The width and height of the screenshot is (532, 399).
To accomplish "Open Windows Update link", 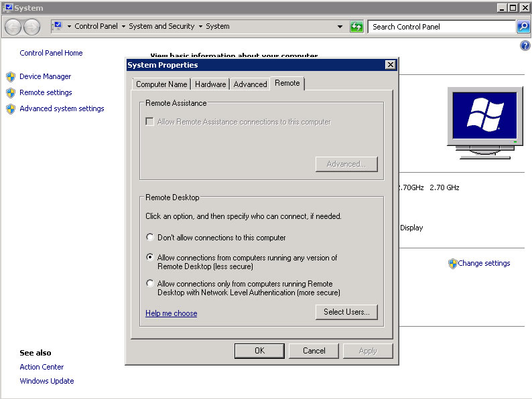I will pyautogui.click(x=47, y=381).
